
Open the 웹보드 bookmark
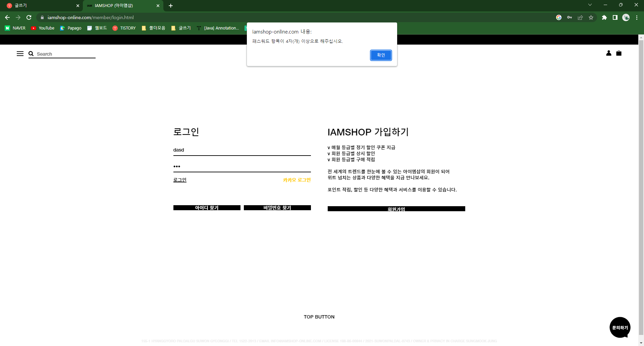[x=97, y=28]
